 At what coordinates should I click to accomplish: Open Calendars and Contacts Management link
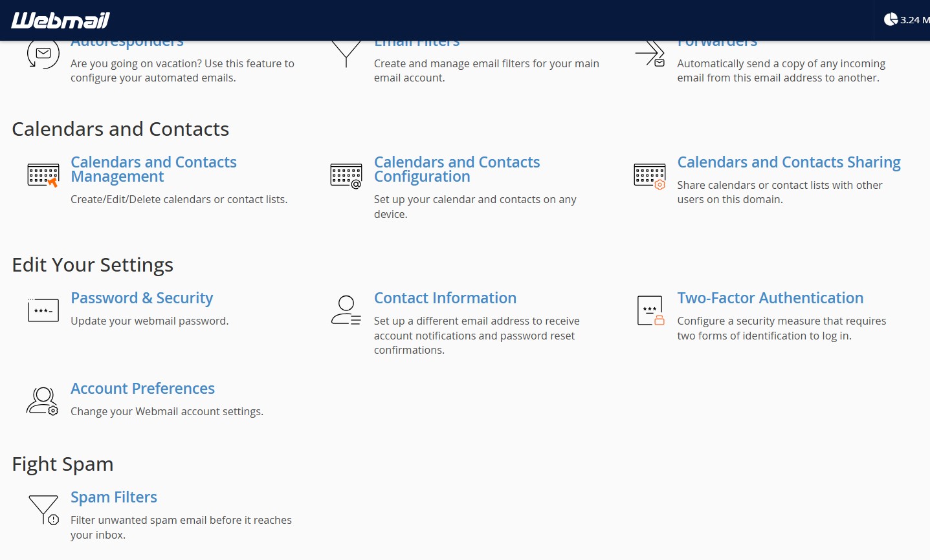[153, 169]
